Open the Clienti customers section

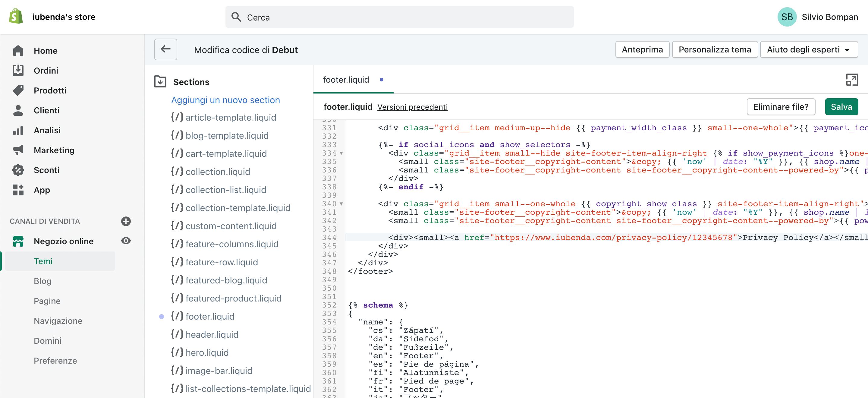click(46, 110)
